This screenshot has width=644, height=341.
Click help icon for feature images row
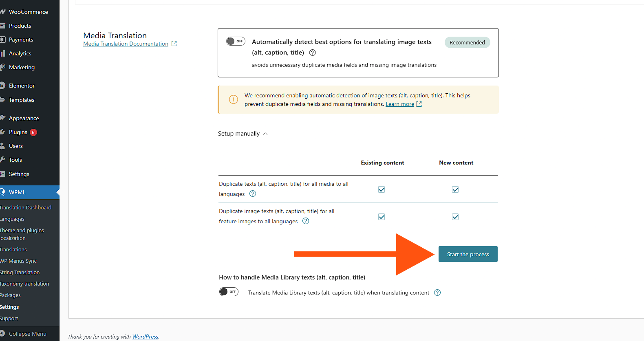306,221
